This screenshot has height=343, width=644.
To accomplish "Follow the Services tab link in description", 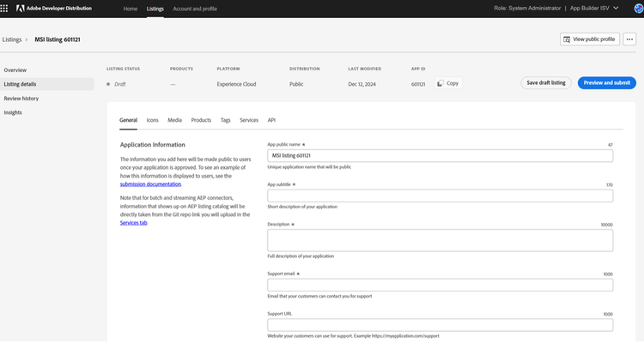I will click(x=134, y=223).
